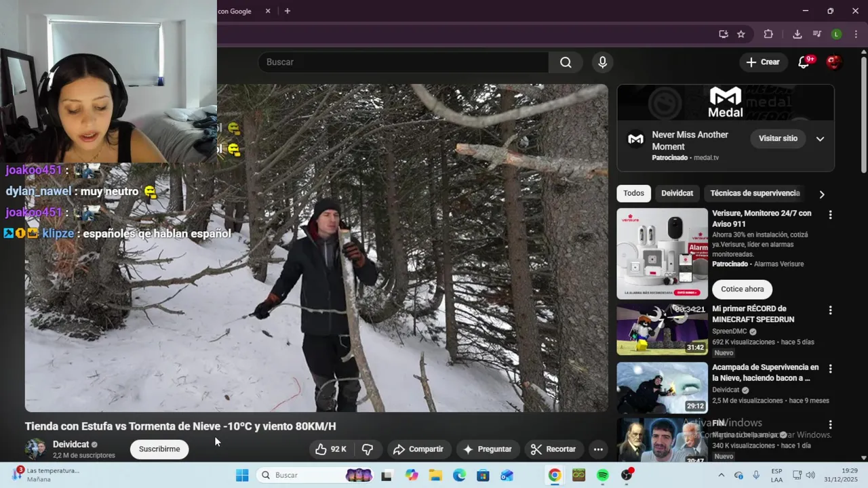This screenshot has height=488, width=868.
Task: Open Task View on taskbar
Action: (x=387, y=475)
